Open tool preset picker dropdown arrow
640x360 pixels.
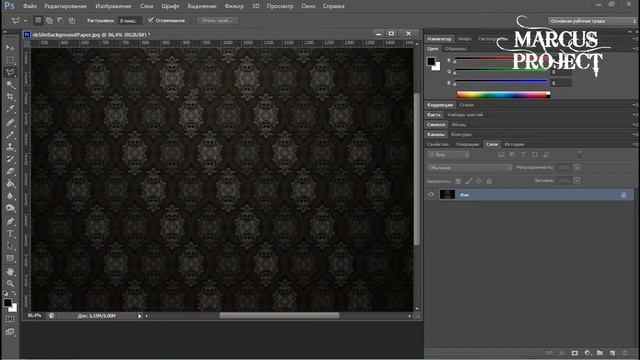pyautogui.click(x=25, y=20)
